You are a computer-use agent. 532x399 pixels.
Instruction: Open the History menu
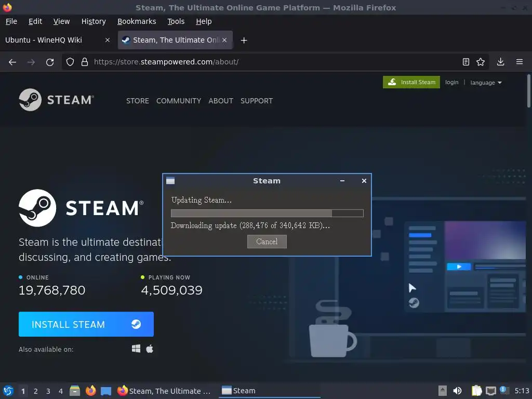(94, 21)
